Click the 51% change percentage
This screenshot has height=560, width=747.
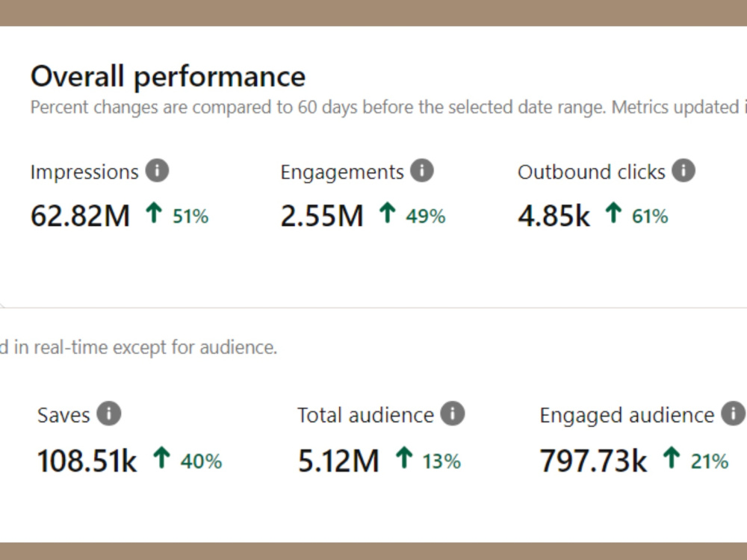click(190, 217)
